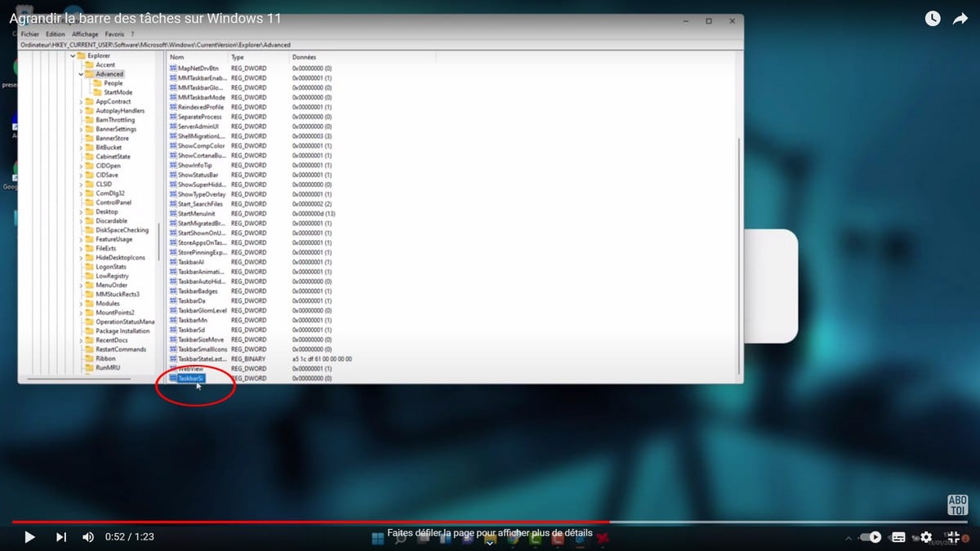Screen dimensions: 980x551
Task: Skip to the next video
Action: click(60, 537)
